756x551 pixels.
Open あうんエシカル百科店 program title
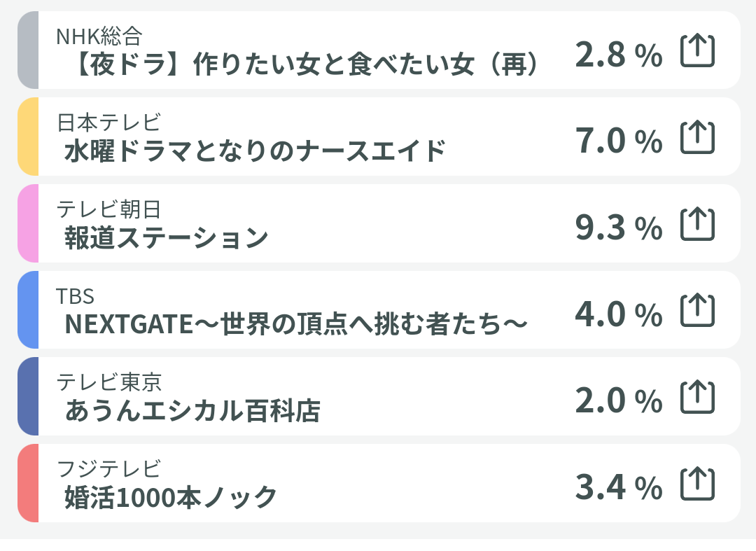click(x=192, y=411)
